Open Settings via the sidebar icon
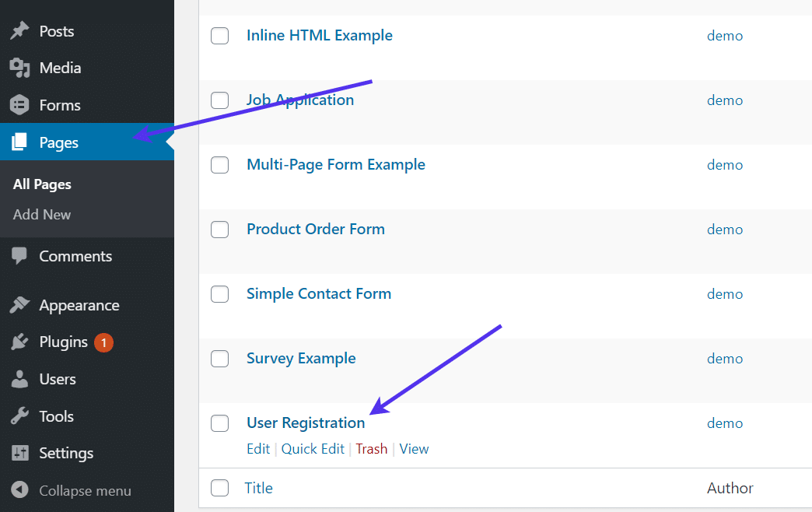Viewport: 812px width, 512px height. 20,453
